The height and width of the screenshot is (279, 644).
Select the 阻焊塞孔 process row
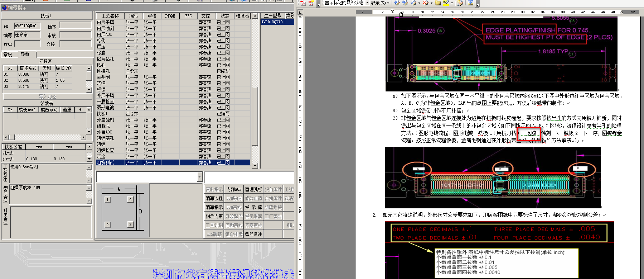click(x=173, y=138)
